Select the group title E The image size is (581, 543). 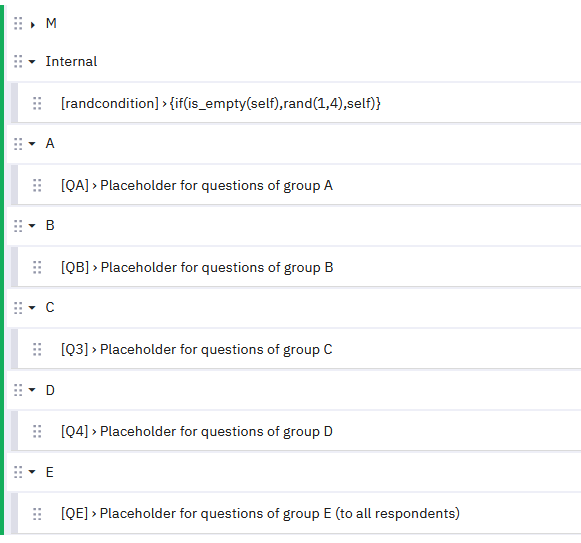50,472
